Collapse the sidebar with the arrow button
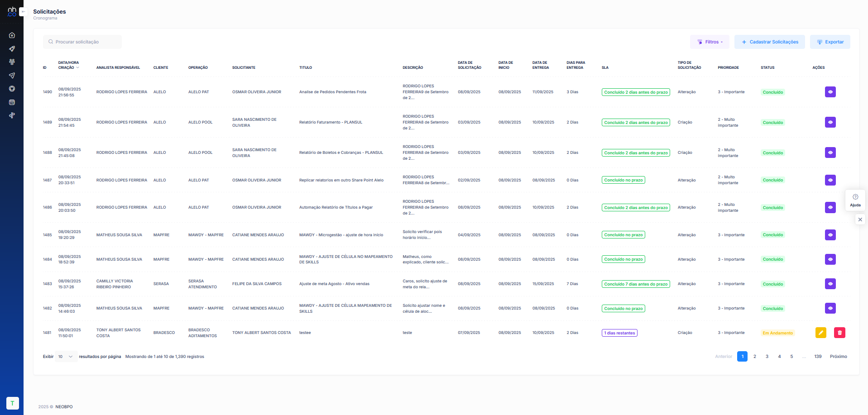 point(23,12)
